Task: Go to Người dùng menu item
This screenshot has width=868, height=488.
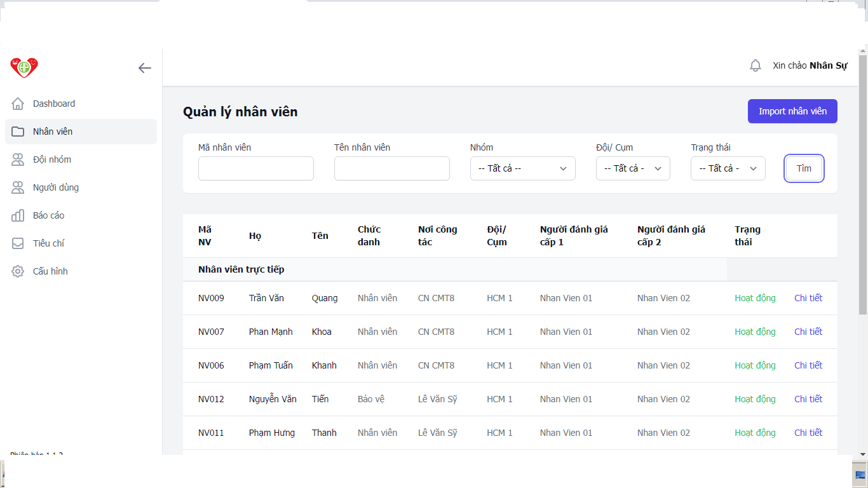Action: [x=56, y=187]
